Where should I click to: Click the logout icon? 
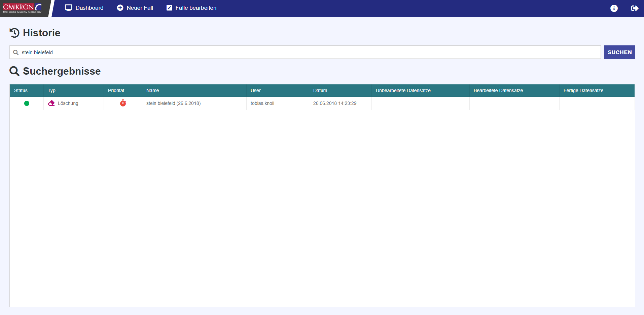pos(635,8)
